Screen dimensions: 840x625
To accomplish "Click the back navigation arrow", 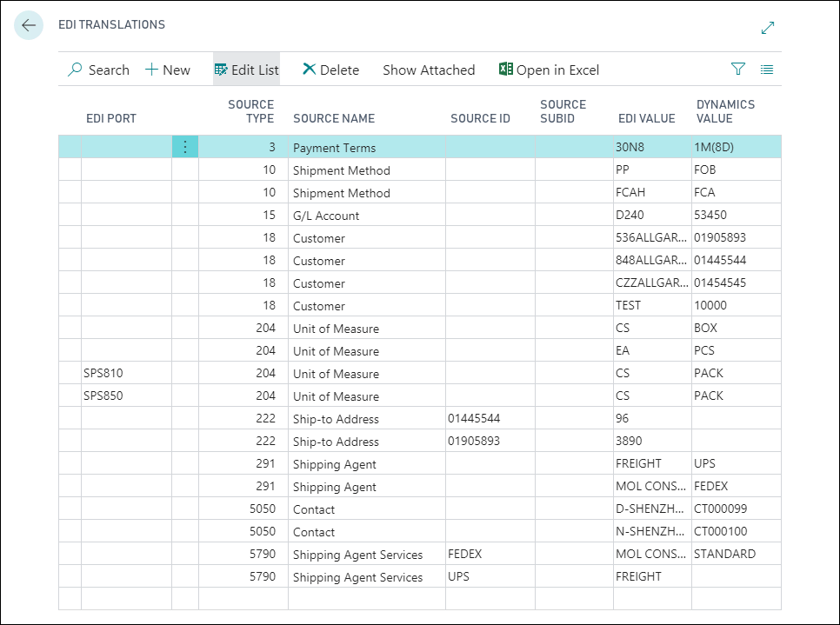I will click(27, 25).
